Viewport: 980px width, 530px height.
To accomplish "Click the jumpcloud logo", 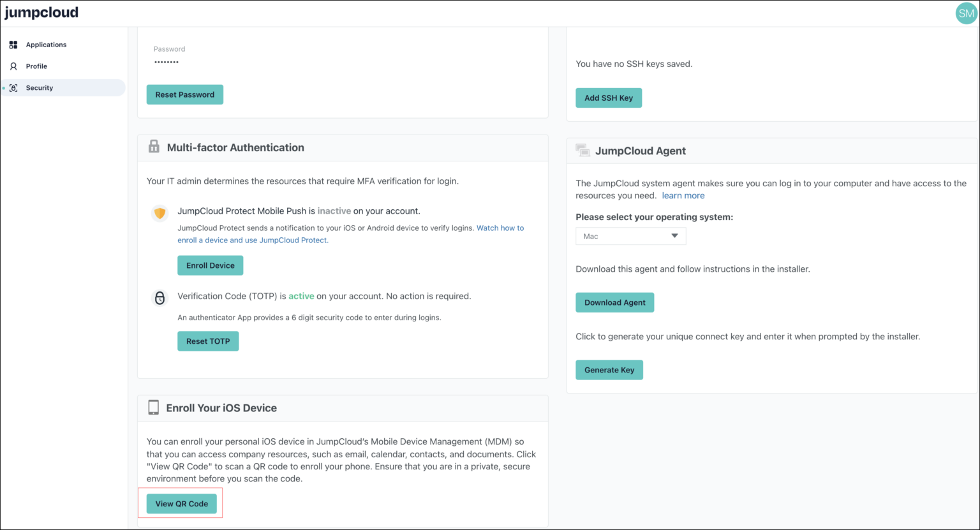I will click(x=41, y=12).
